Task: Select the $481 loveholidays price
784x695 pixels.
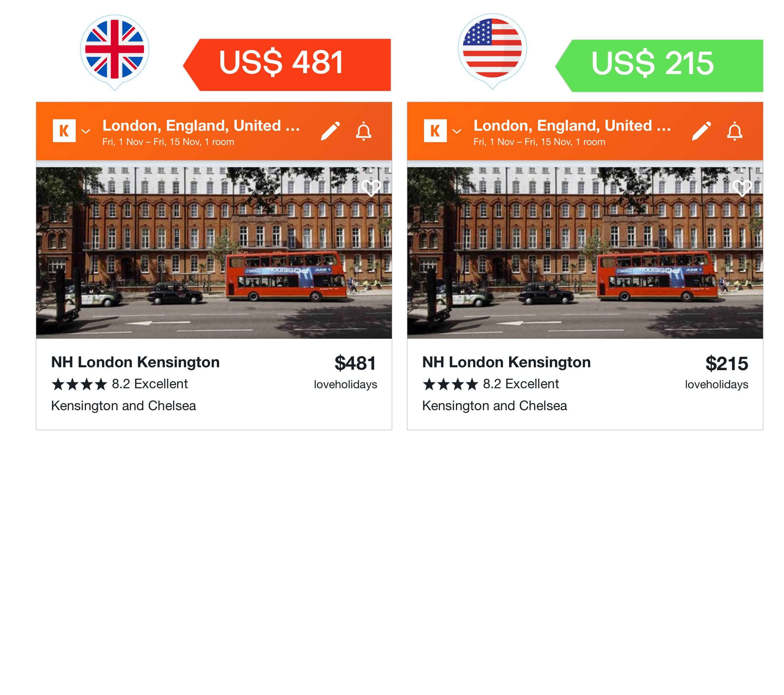Action: click(x=355, y=363)
